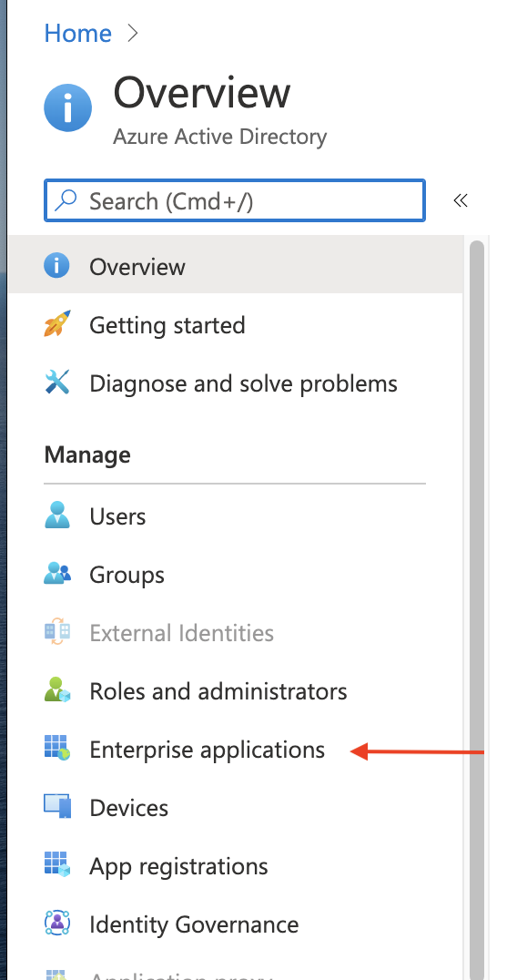
Task: Click the blue Overview info icon in sidebar
Action: pos(56,266)
